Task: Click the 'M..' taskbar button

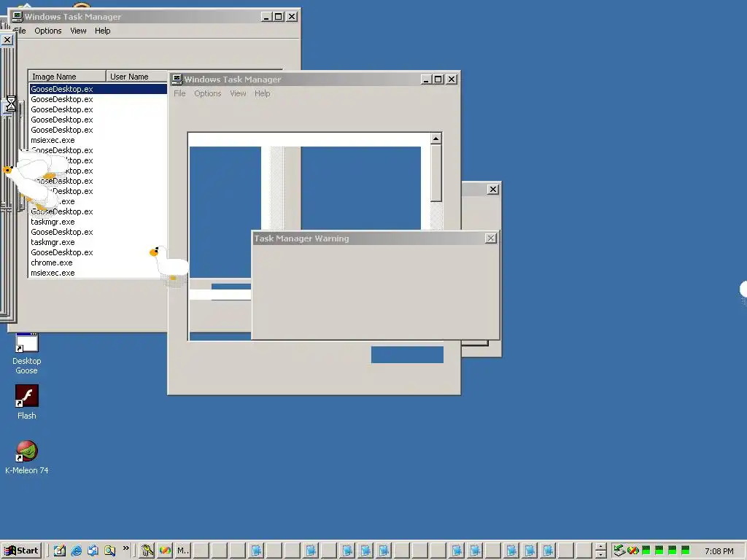Action: (183, 551)
